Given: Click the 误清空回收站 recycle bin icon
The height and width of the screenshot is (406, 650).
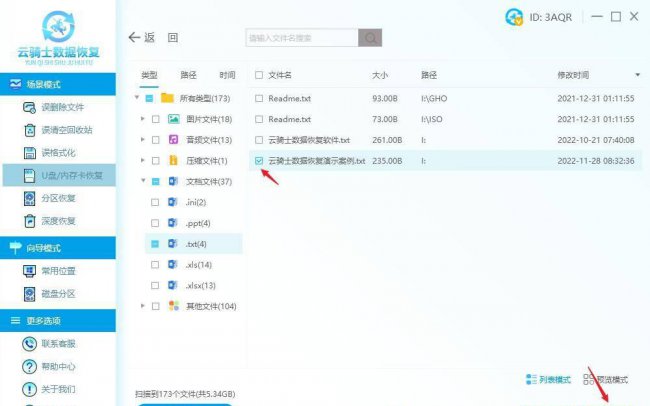Looking at the screenshot, I should [30, 130].
